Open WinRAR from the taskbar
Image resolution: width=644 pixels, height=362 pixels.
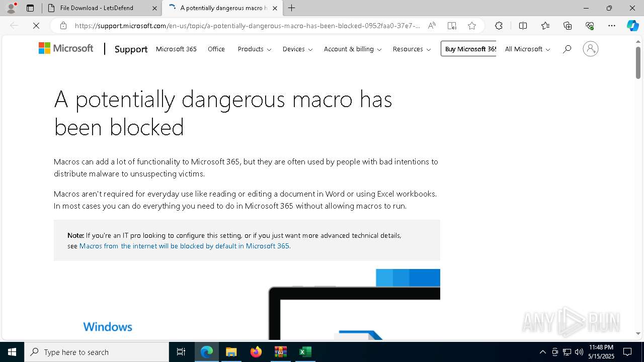(280, 352)
